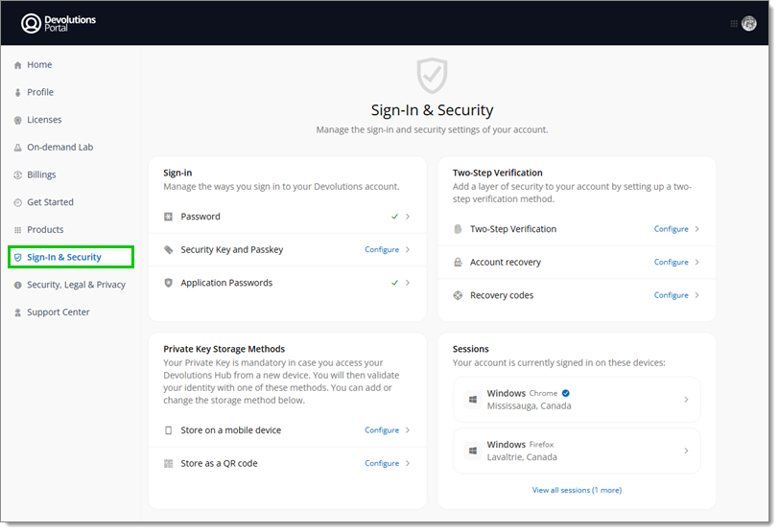Click the Windows icon of the Firefox session
The width and height of the screenshot is (779, 532).
coord(473,451)
